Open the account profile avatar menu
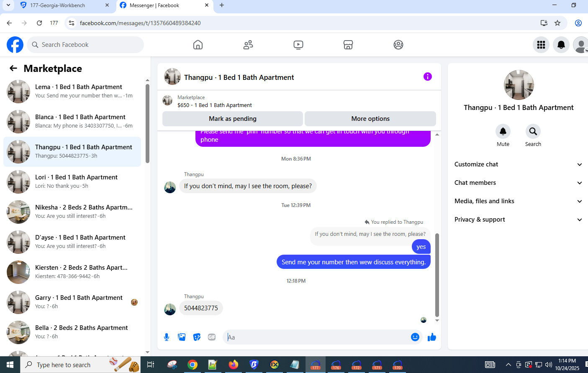The height and width of the screenshot is (373, 588). coord(580,45)
